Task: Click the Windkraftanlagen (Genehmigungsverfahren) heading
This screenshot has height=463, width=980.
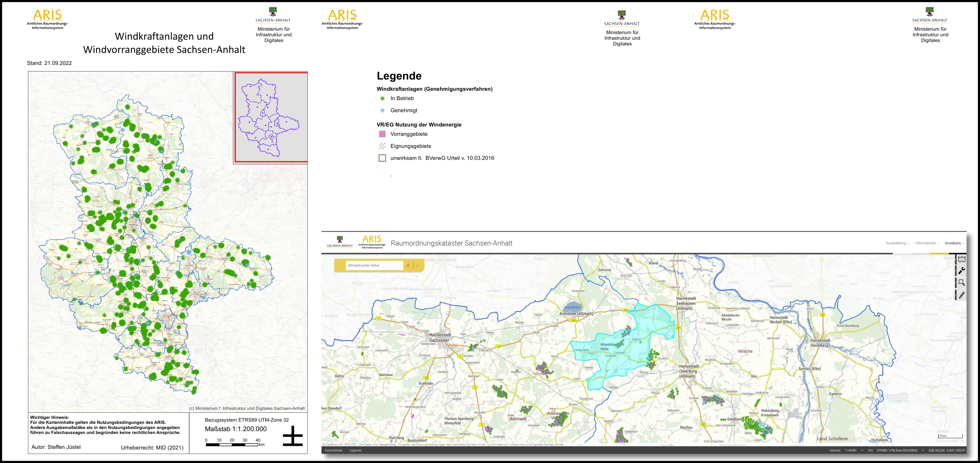Action: coord(434,89)
